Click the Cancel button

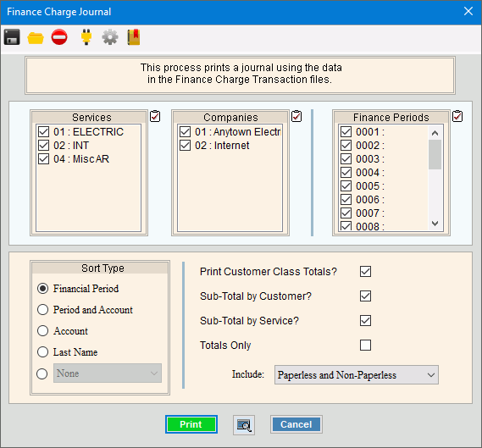click(296, 424)
